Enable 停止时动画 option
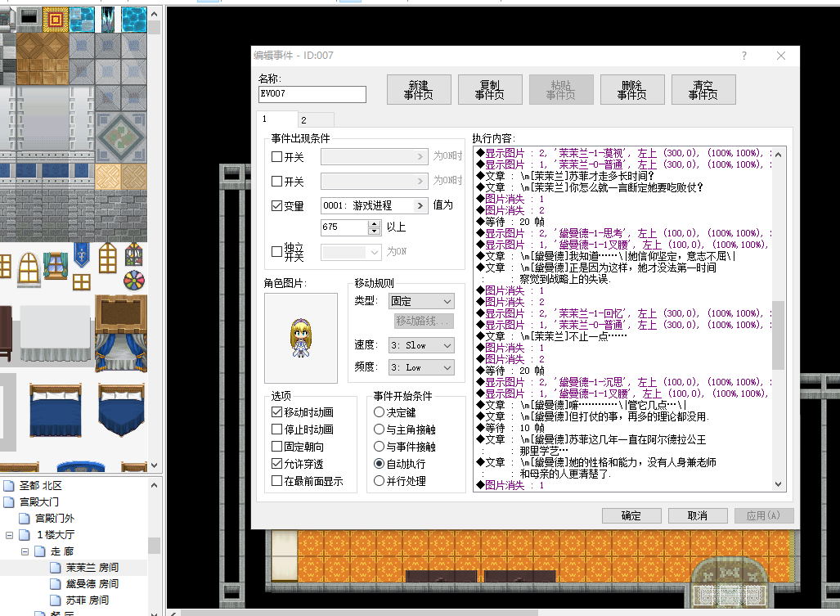840x616 pixels. pyautogui.click(x=277, y=429)
